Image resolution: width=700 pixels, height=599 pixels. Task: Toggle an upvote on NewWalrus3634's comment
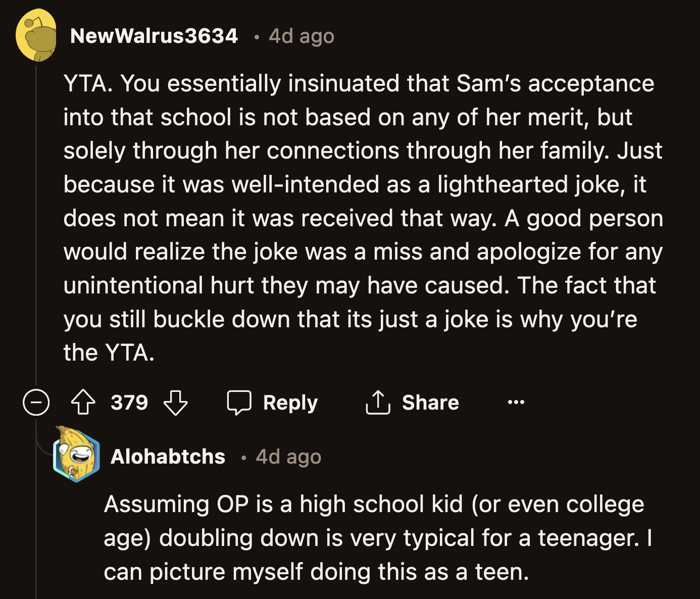coord(84,403)
